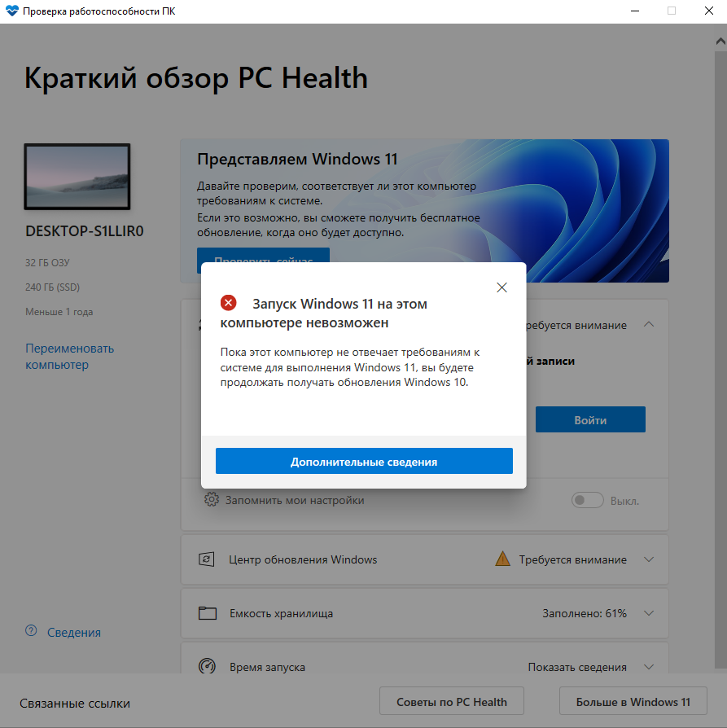727x728 pixels.
Task: Expand the Емкость хранилища section
Action: click(x=649, y=613)
